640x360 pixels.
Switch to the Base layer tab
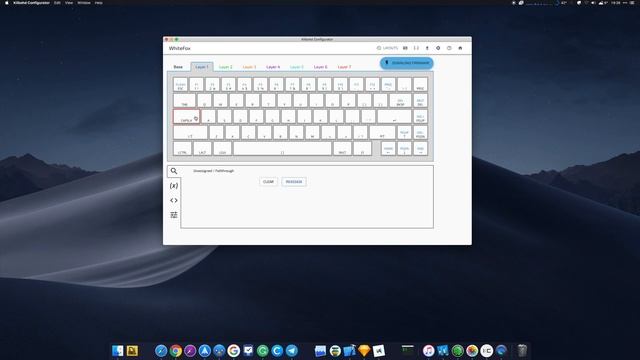[178, 67]
